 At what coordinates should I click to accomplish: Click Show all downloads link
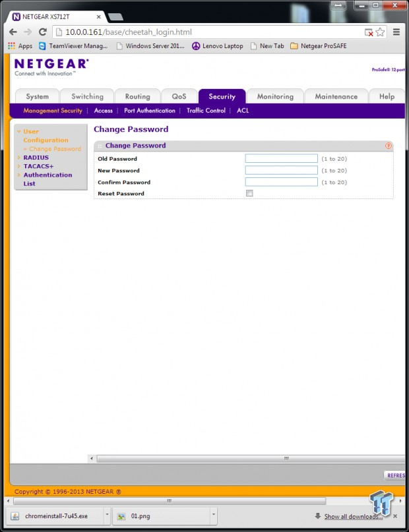tap(353, 516)
